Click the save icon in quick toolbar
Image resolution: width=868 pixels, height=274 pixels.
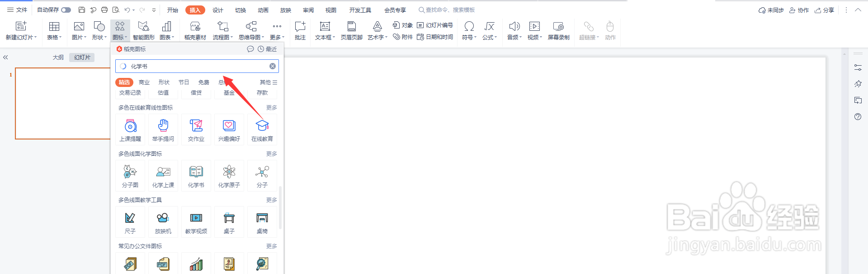[x=82, y=10]
